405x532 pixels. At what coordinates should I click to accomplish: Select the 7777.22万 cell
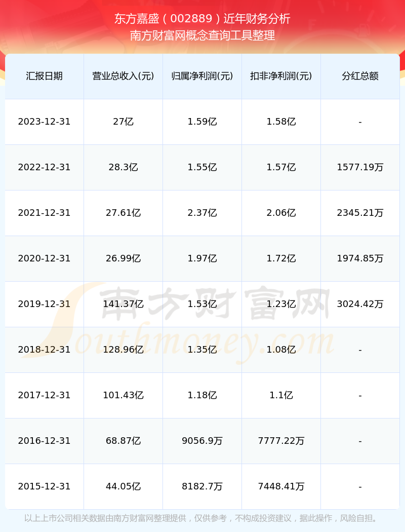281,441
